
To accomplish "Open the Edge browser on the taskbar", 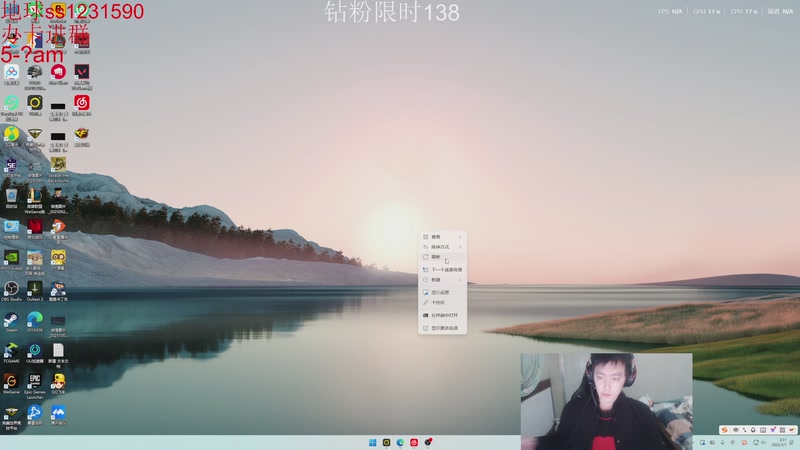I will (x=400, y=442).
